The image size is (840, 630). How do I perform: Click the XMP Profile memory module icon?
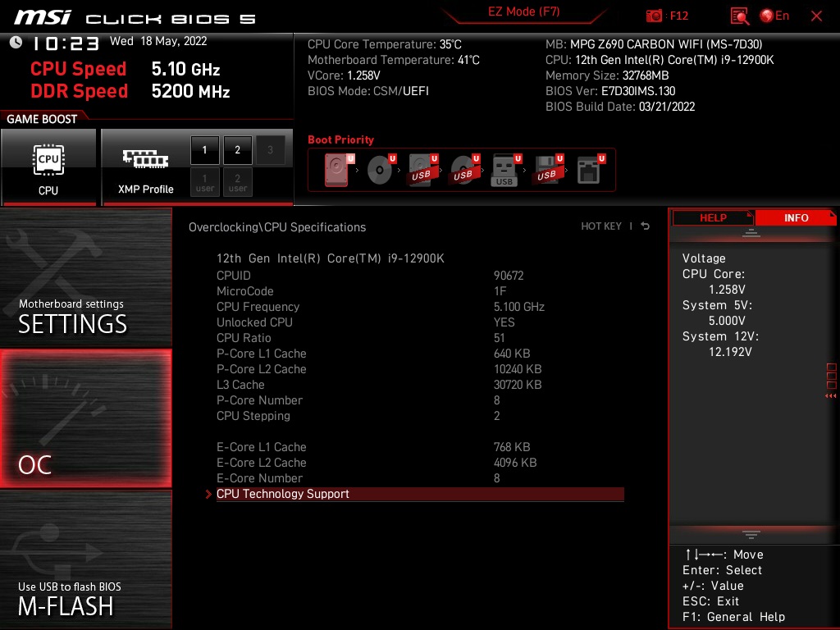(x=145, y=159)
